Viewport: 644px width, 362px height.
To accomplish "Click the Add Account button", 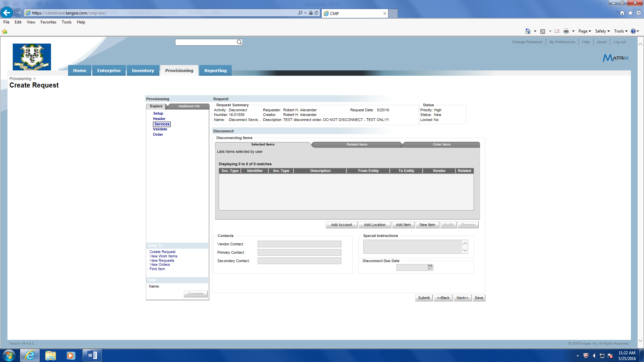I will (341, 225).
